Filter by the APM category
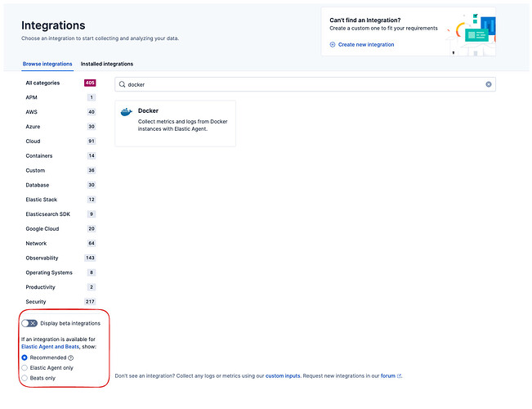Screen dimensions: 532x409 tap(60, 97)
